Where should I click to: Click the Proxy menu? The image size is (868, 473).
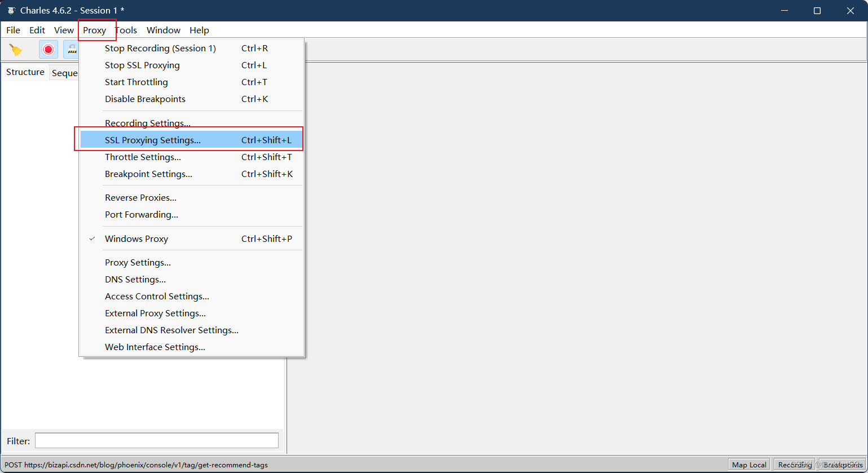click(x=95, y=30)
